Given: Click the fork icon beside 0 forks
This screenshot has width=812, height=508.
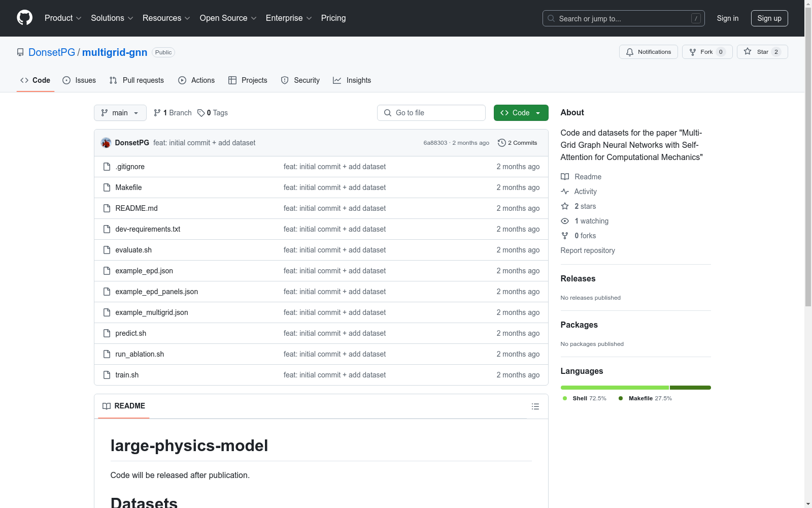Looking at the screenshot, I should [565, 236].
